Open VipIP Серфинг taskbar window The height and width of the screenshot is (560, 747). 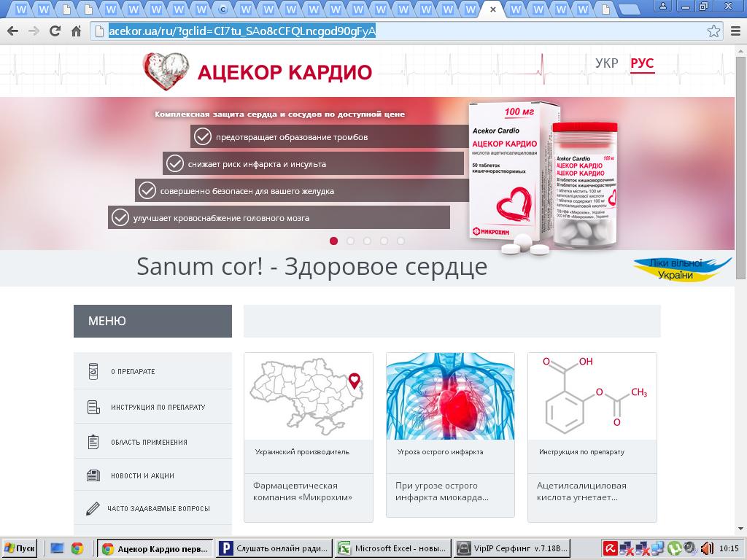(x=511, y=548)
